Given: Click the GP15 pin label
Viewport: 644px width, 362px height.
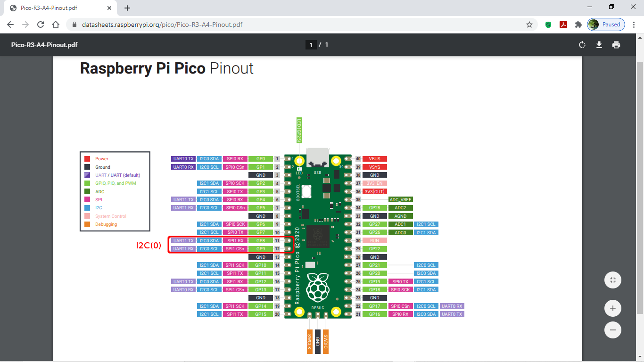Looking at the screenshot, I should pyautogui.click(x=261, y=314).
